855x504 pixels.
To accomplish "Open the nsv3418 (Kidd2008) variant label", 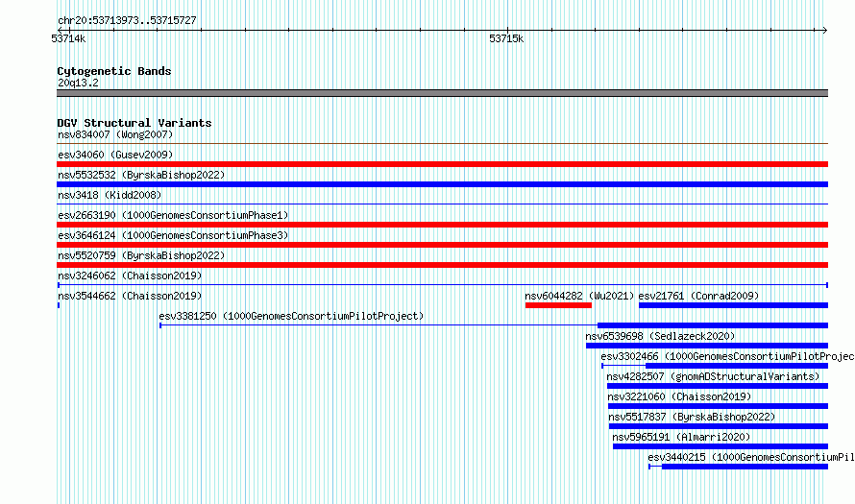I will pyautogui.click(x=110, y=195).
